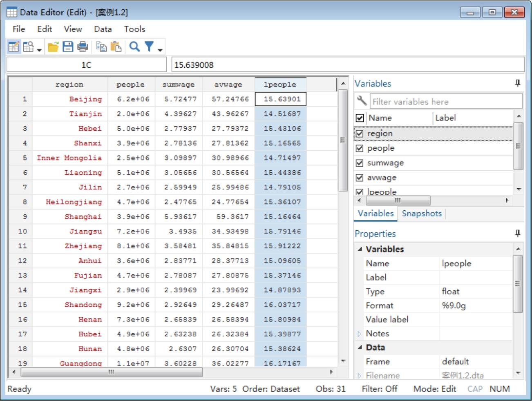Toggle the sumwage variable checkbox

(x=360, y=163)
